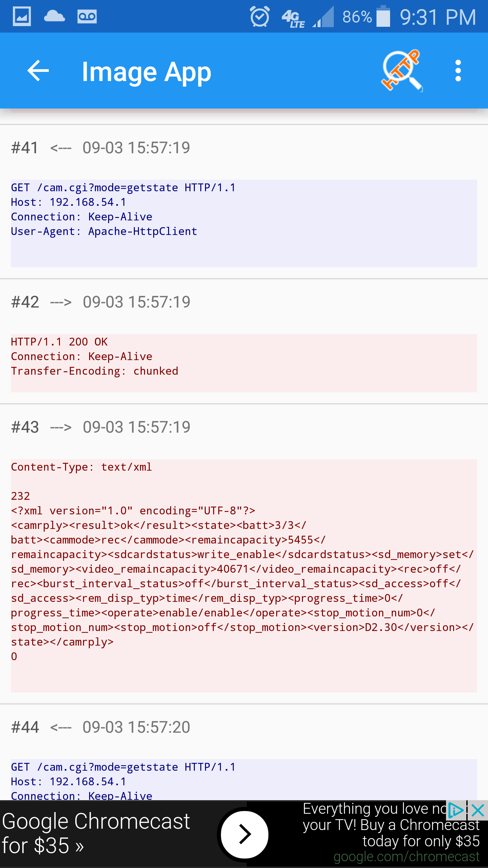The height and width of the screenshot is (868, 488).
Task: Open google.com/chromecast ad link
Action: pyautogui.click(x=406, y=857)
